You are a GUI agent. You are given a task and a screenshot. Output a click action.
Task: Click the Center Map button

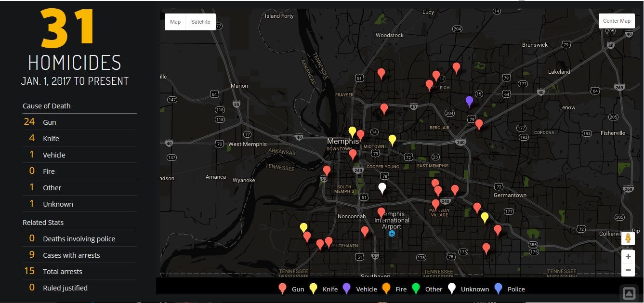(617, 21)
